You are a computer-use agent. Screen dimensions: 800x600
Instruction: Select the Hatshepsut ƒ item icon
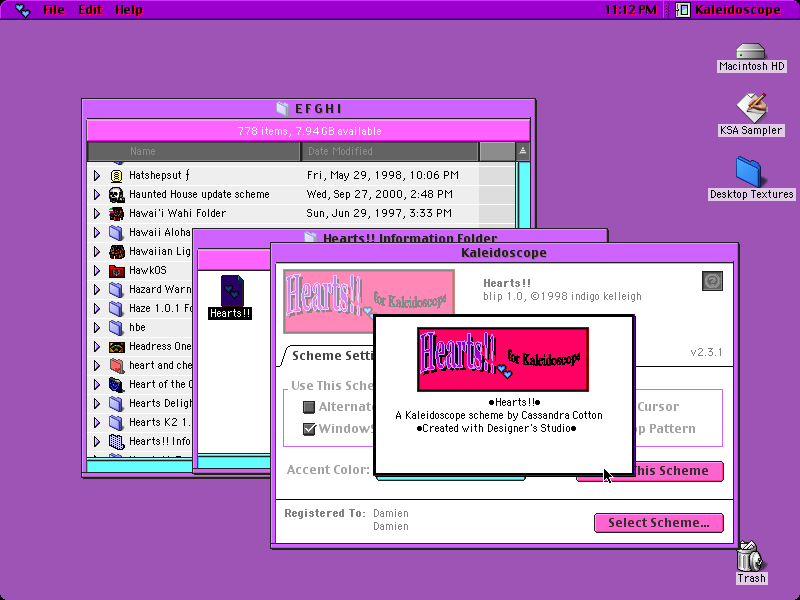pyautogui.click(x=116, y=176)
